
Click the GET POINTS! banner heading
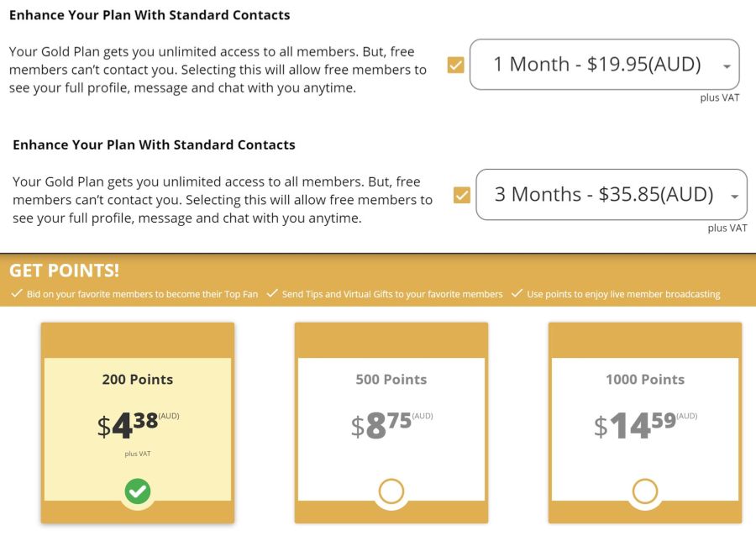tap(64, 270)
